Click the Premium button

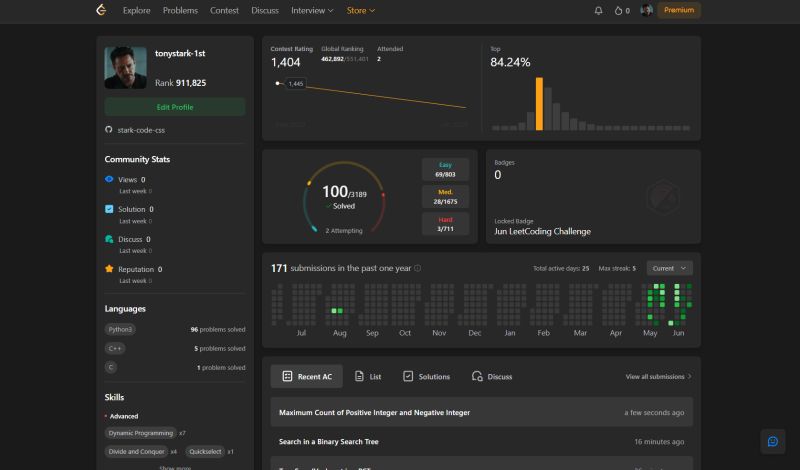679,10
